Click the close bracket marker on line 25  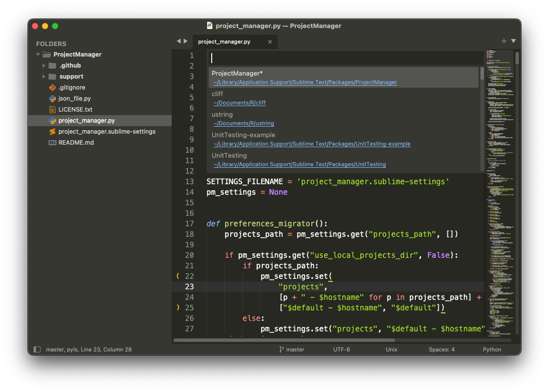click(x=178, y=307)
